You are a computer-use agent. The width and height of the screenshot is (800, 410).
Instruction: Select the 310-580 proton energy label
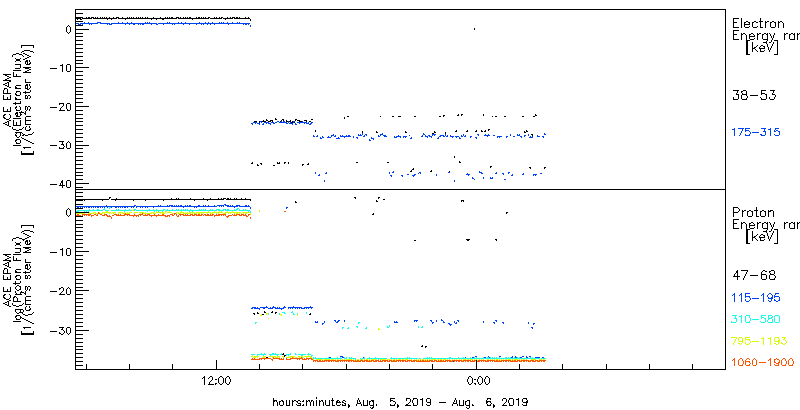756,320
